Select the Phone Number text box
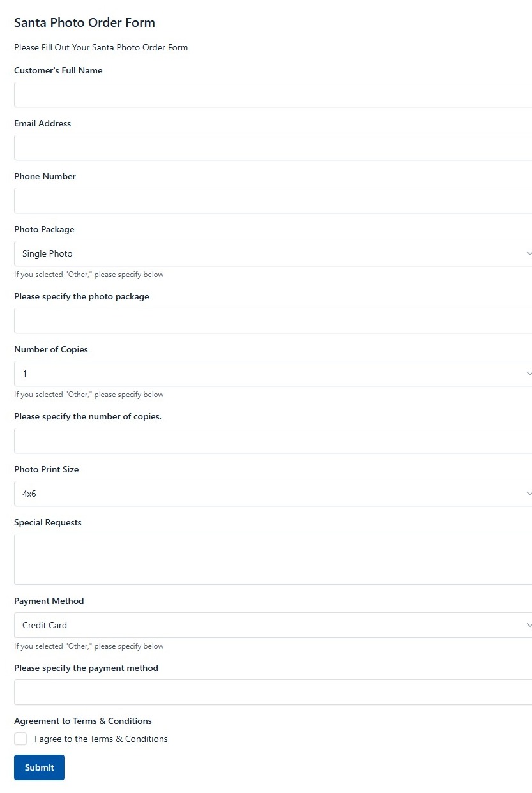Screen dimensions: 532x793 click(273, 200)
